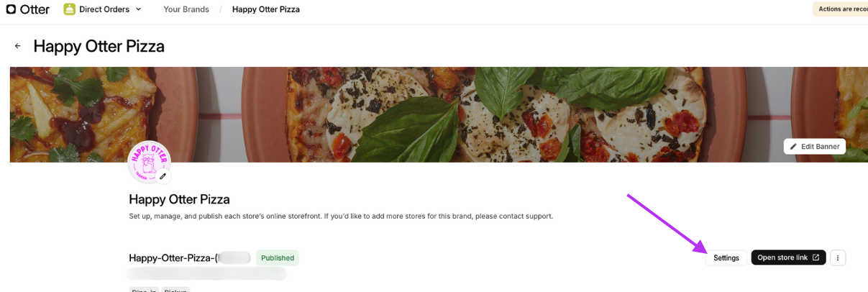The height and width of the screenshot is (292, 868).
Task: Click the external-link icon in Open store link
Action: tap(816, 257)
